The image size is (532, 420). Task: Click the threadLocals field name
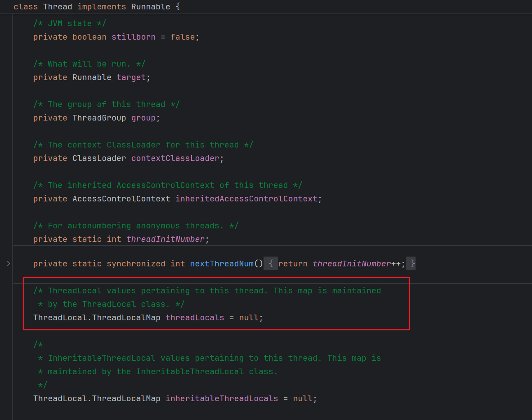click(x=194, y=317)
